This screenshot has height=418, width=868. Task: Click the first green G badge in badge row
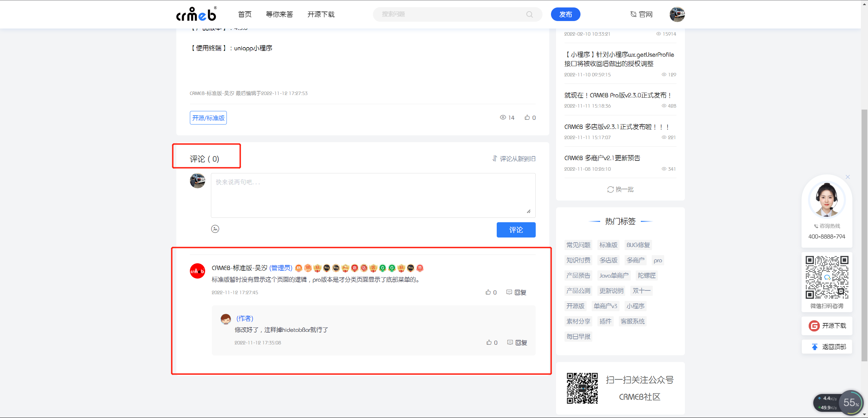pyautogui.click(x=382, y=268)
